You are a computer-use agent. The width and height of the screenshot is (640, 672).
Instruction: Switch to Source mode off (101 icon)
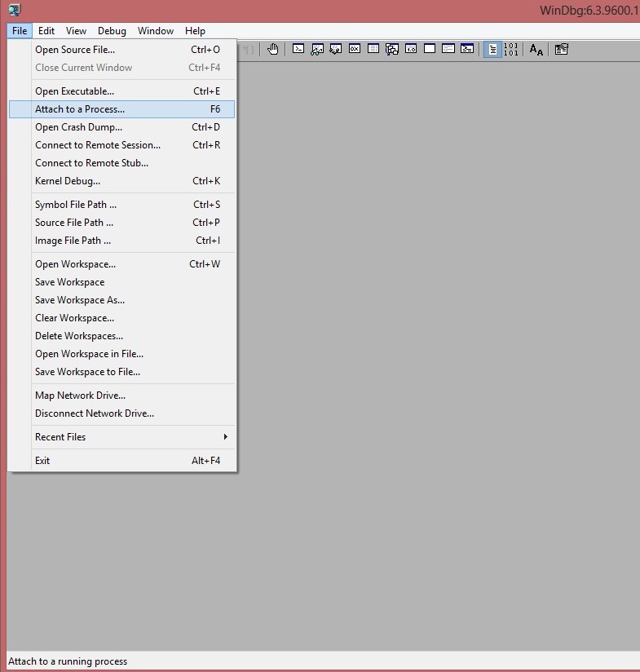click(x=510, y=49)
